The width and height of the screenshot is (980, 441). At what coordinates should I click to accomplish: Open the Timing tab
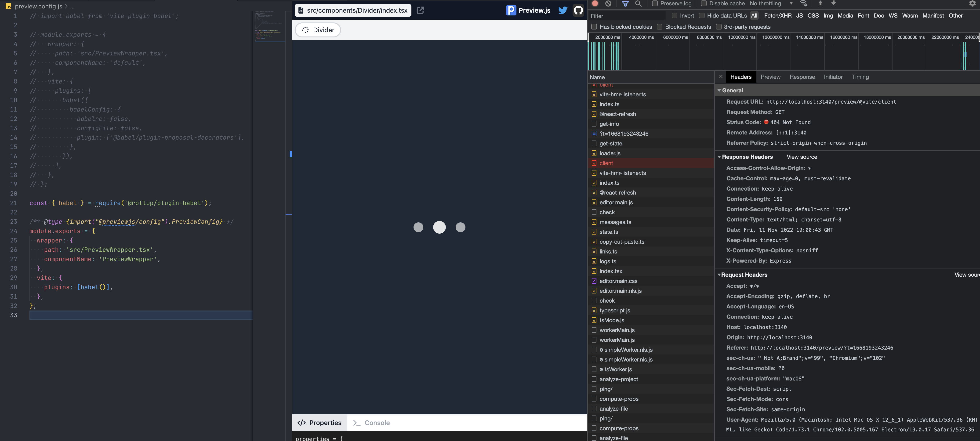click(x=860, y=77)
